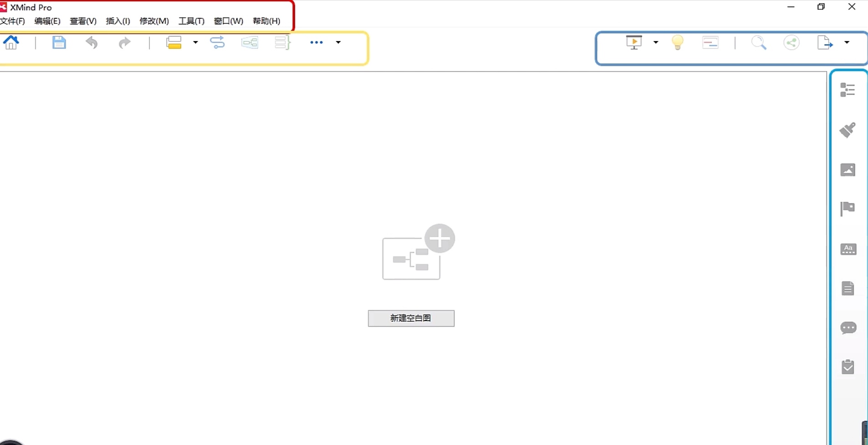This screenshot has height=445, width=868.
Task: Open brainstorming mode lightbulb icon
Action: pos(678,42)
